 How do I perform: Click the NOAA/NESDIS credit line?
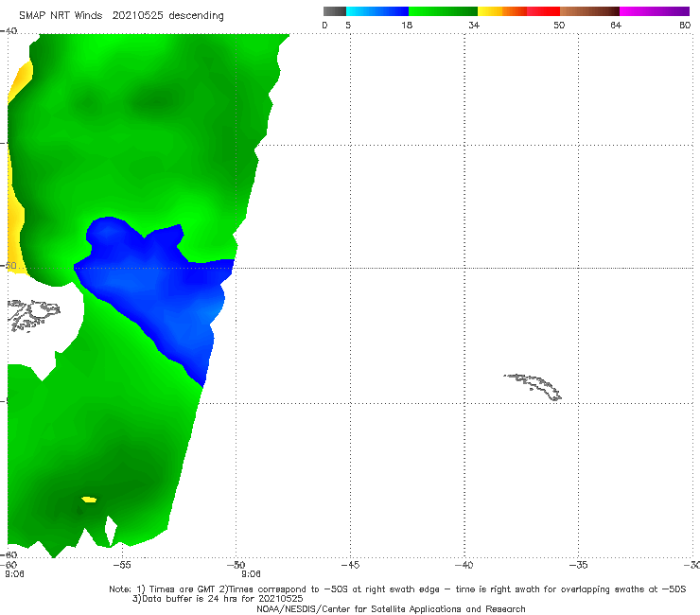[391, 609]
